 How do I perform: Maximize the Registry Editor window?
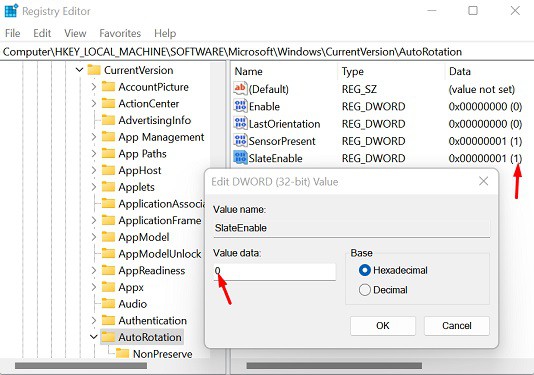coord(473,11)
